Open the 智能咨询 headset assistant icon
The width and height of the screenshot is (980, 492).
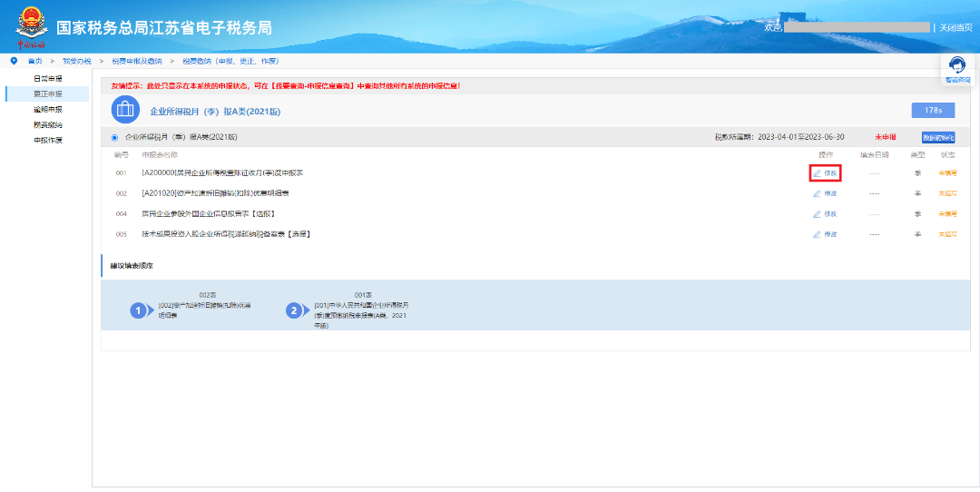pyautogui.click(x=956, y=66)
